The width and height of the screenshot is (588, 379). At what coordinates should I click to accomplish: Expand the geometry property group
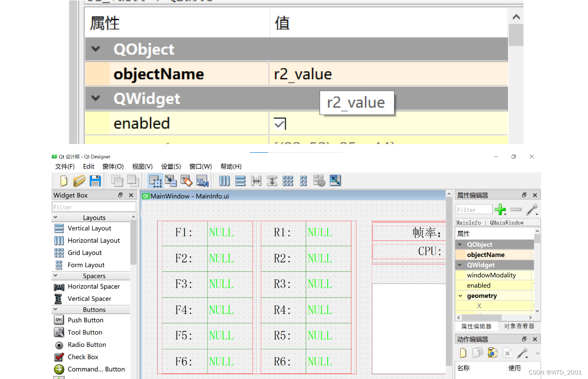click(x=461, y=295)
